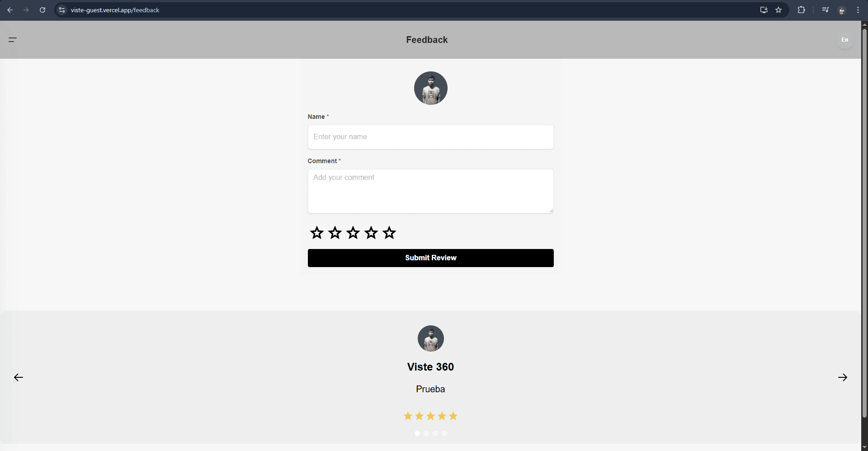The width and height of the screenshot is (868, 451).
Task: Submit Review with the black button
Action: click(x=430, y=258)
